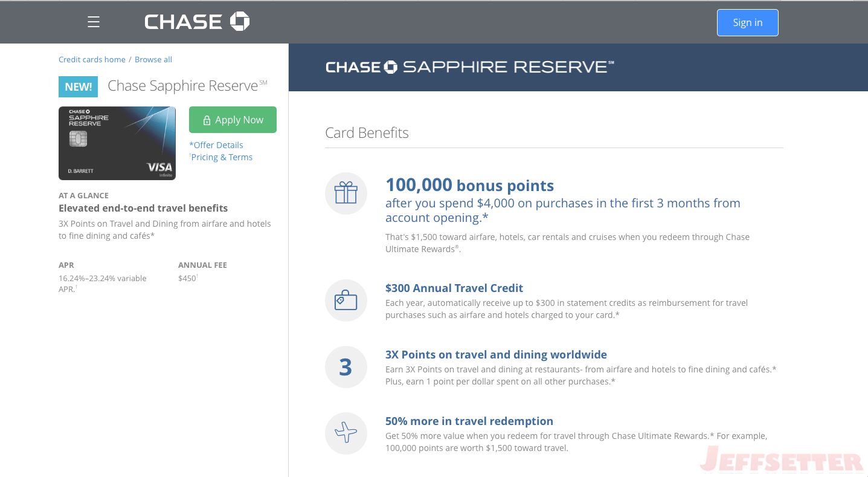Click the green Apply Now button
Image resolution: width=868 pixels, height=477 pixels.
coord(233,120)
